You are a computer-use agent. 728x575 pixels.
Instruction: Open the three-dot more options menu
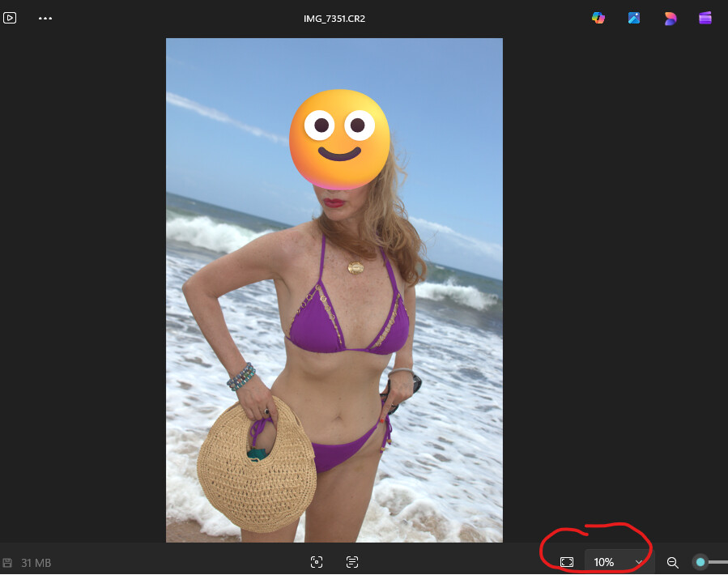tap(45, 18)
